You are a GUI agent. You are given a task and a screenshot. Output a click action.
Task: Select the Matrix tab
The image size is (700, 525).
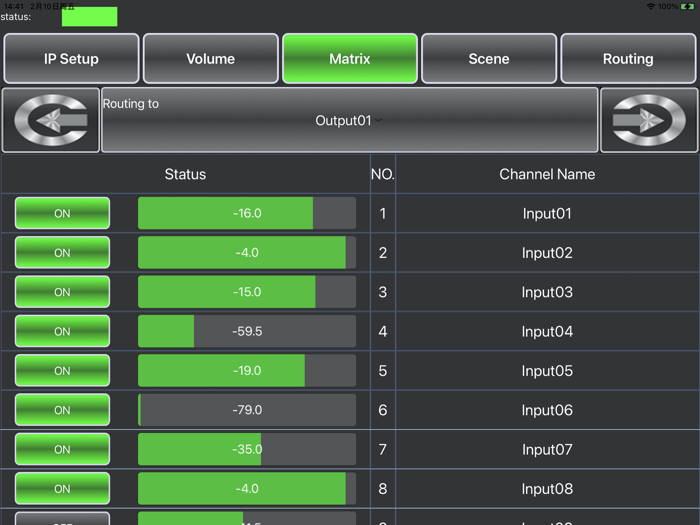pos(350,58)
